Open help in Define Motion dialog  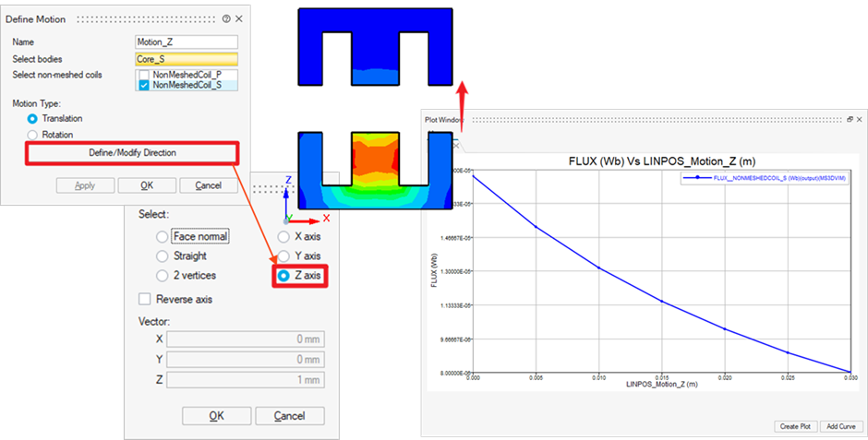point(226,18)
